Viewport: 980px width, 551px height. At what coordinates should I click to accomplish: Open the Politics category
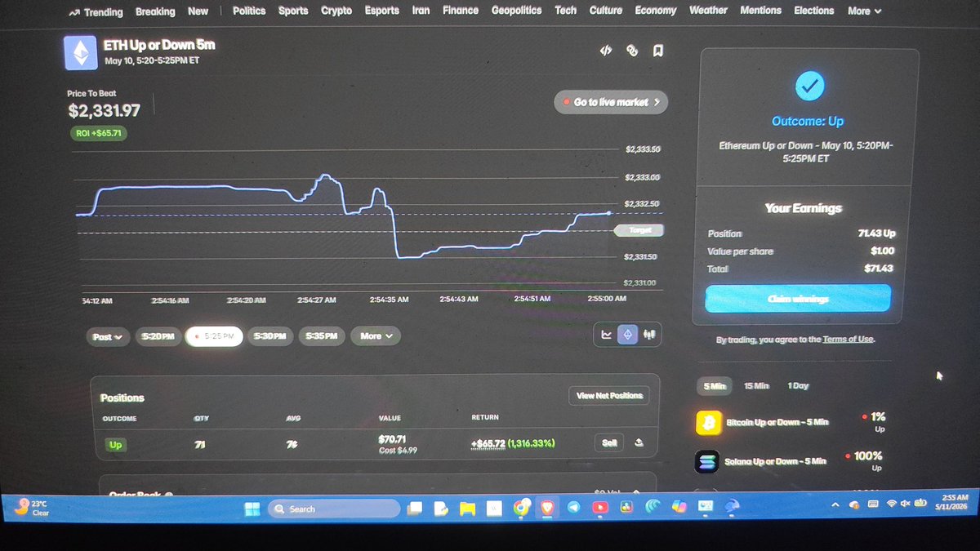tap(249, 11)
